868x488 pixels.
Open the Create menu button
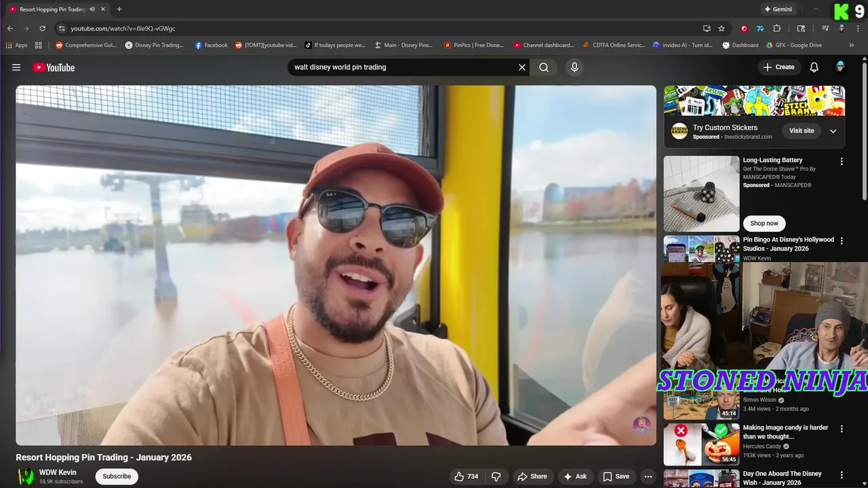(x=778, y=67)
